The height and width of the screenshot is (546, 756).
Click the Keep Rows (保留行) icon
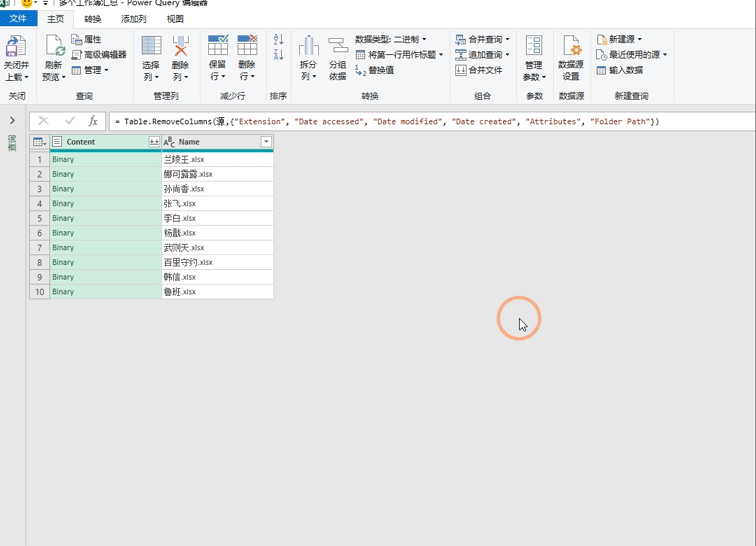pyautogui.click(x=218, y=45)
